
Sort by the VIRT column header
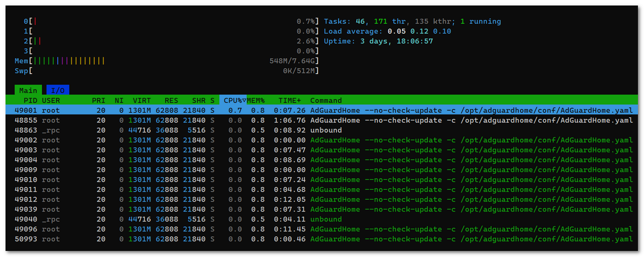pyautogui.click(x=142, y=100)
